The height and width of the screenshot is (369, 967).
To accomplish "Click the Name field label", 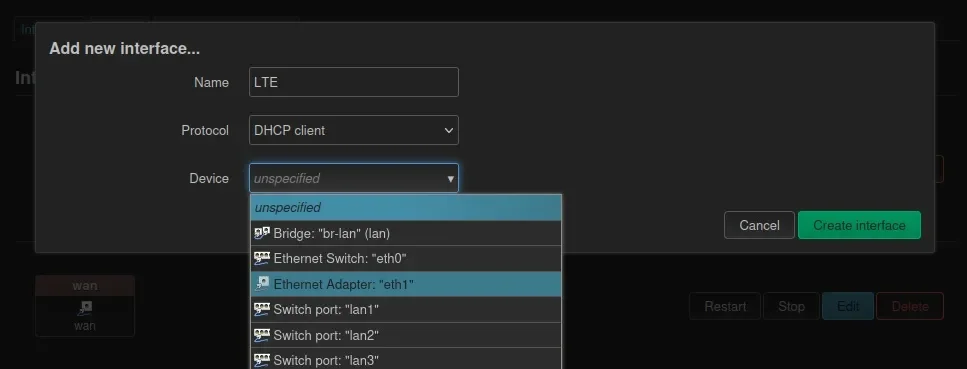I will tap(211, 82).
